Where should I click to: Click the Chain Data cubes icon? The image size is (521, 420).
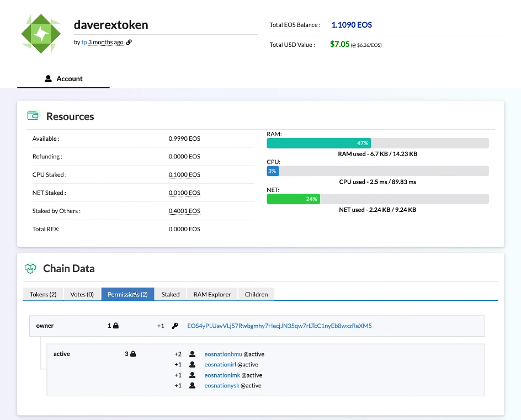(30, 269)
